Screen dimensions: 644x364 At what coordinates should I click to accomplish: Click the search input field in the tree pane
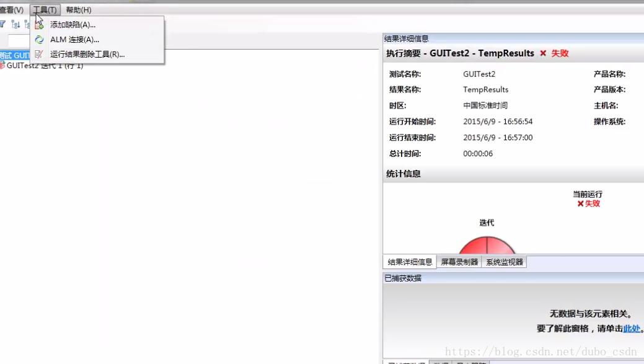point(19,41)
